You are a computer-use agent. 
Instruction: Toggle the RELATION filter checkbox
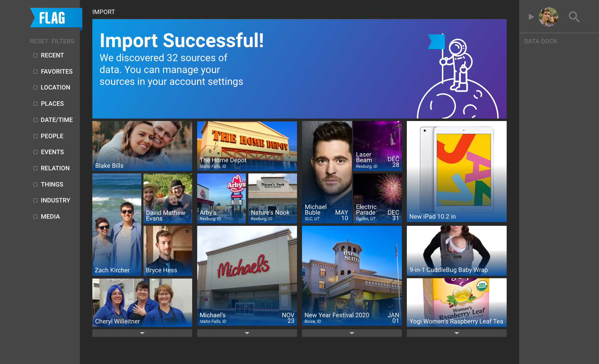click(35, 168)
